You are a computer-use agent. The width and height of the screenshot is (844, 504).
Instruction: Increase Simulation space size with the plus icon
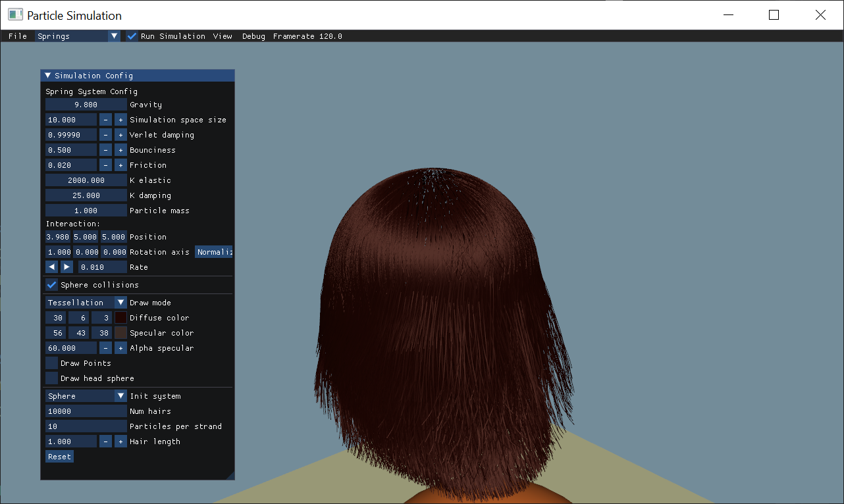coord(120,119)
